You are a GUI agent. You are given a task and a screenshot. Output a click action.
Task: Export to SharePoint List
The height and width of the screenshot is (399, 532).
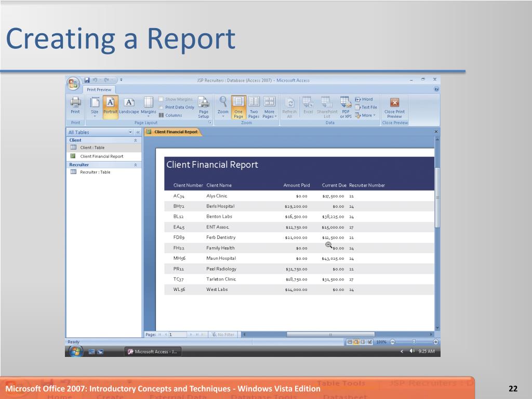coord(327,107)
